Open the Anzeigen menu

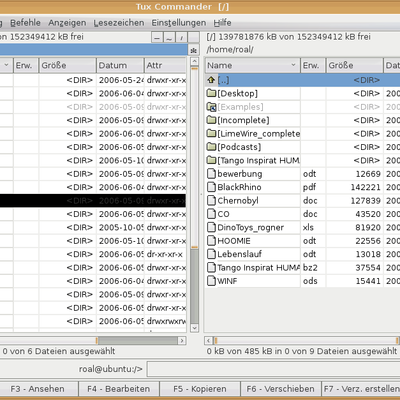click(x=67, y=23)
